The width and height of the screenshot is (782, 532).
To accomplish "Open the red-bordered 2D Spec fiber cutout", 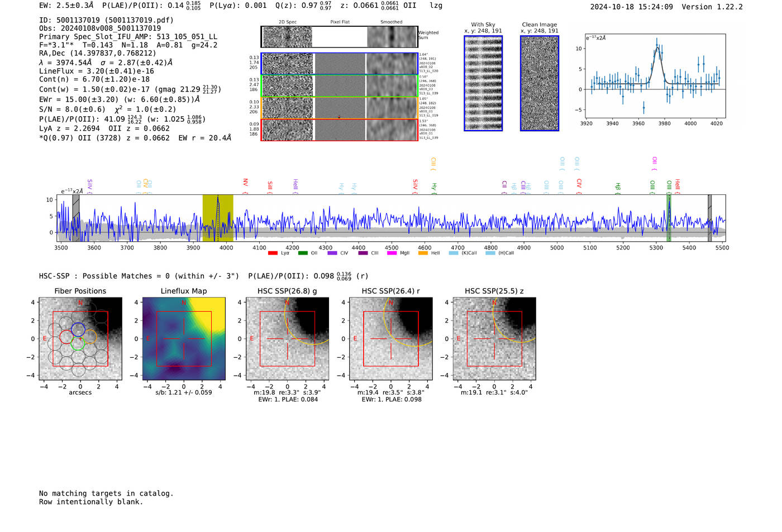I will pyautogui.click(x=288, y=130).
